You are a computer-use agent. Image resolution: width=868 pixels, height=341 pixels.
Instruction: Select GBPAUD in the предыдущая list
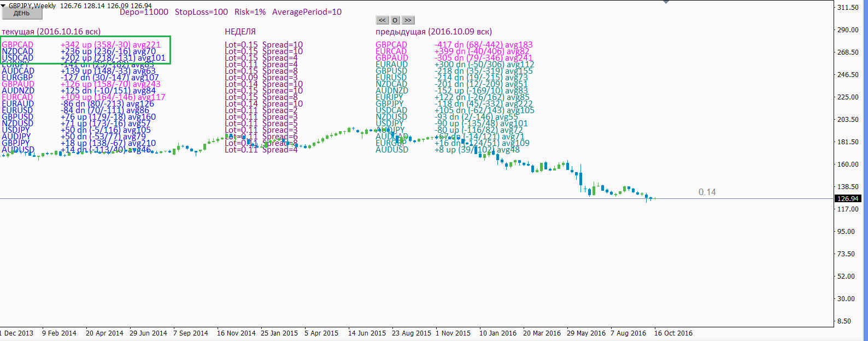click(392, 58)
